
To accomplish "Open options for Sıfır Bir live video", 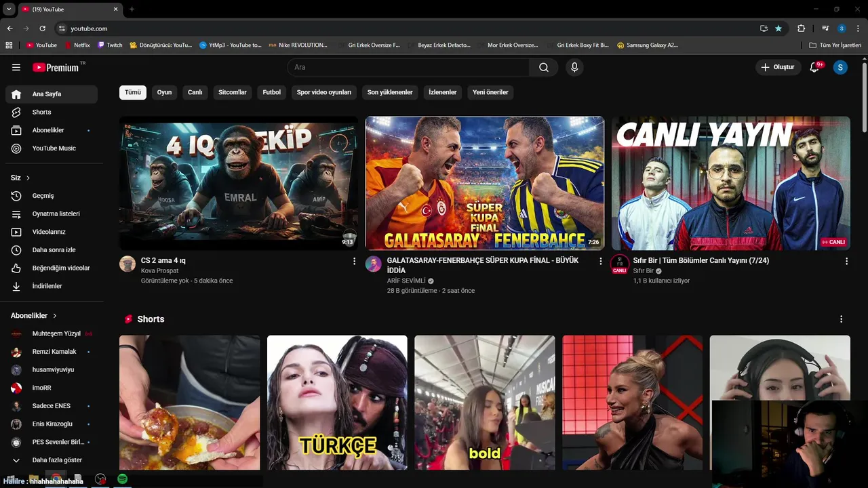I will [x=846, y=261].
